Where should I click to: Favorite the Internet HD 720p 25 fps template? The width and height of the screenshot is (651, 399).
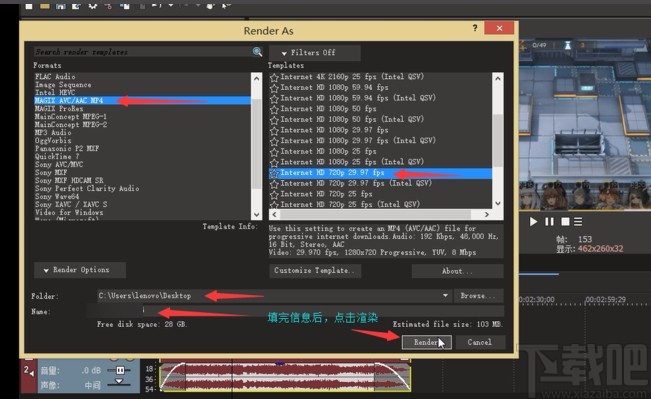coord(274,195)
